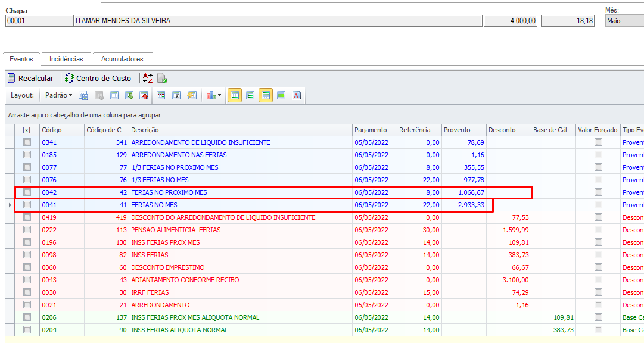
Task: Tick row checkbox for FERIAS NO MES
Action: 27,205
